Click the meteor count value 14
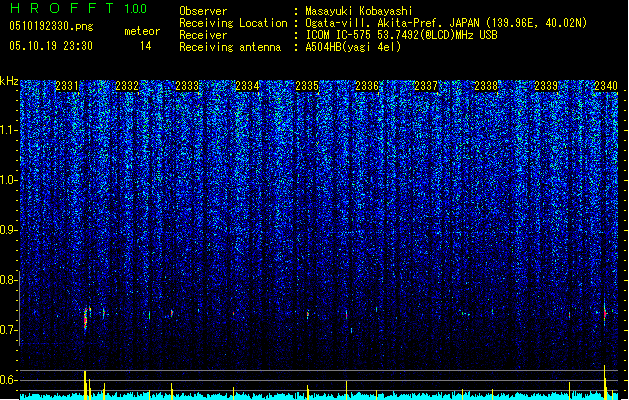Image resolution: width=629 pixels, height=400 pixels. pyautogui.click(x=146, y=46)
